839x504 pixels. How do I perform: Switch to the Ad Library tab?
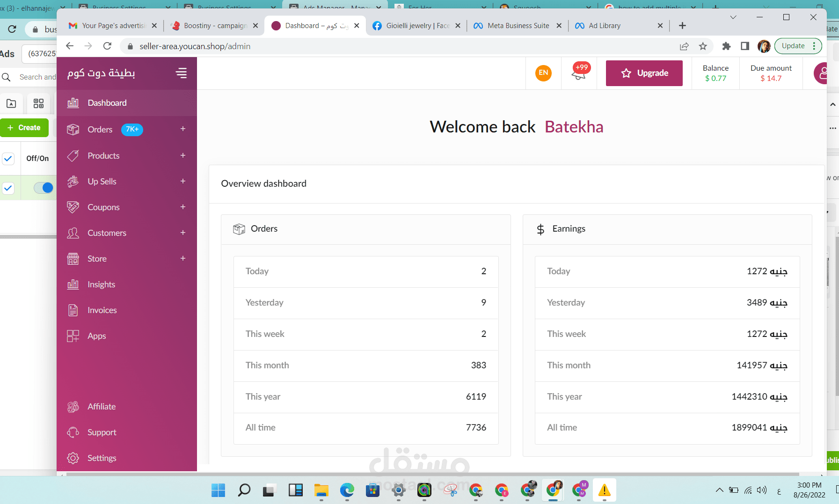point(619,26)
